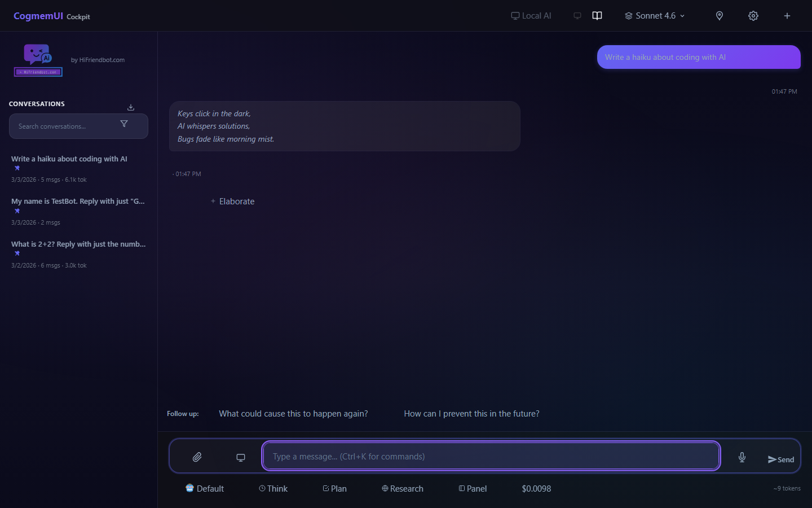Click the CONVERSATIONS heading
Image resolution: width=812 pixels, height=508 pixels.
pyautogui.click(x=37, y=104)
